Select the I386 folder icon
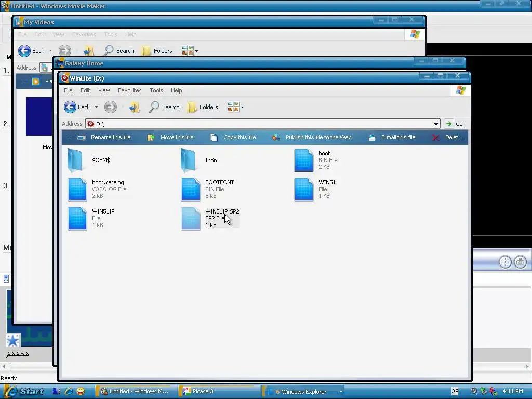The image size is (532, 399). [x=189, y=160]
